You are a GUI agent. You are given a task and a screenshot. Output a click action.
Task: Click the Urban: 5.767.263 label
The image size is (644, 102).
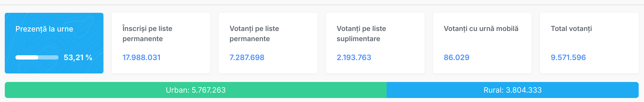[x=196, y=90]
